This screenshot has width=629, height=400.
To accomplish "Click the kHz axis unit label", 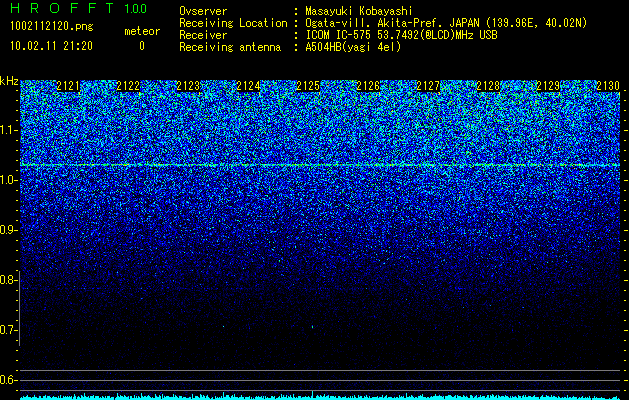I will click(9, 81).
